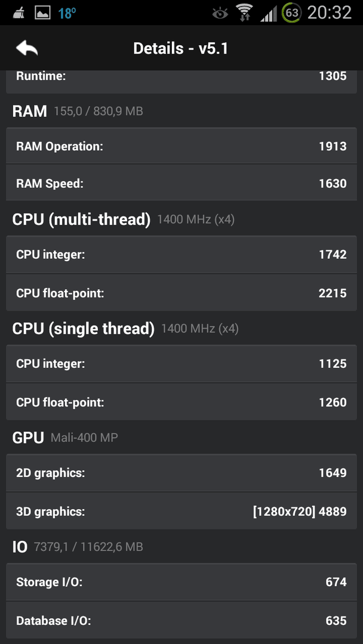Tap the back arrow icon
This screenshot has height=644, width=363.
coord(27,48)
